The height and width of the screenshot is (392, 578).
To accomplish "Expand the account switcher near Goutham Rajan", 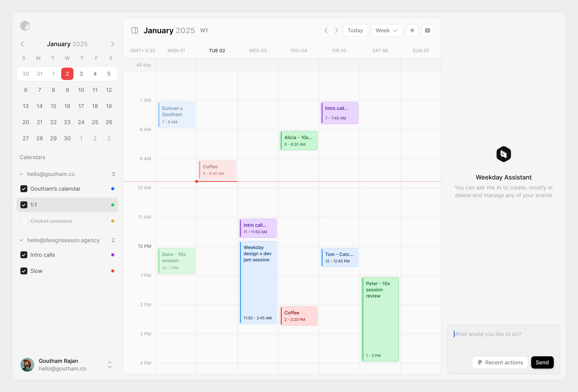I will [x=109, y=365].
